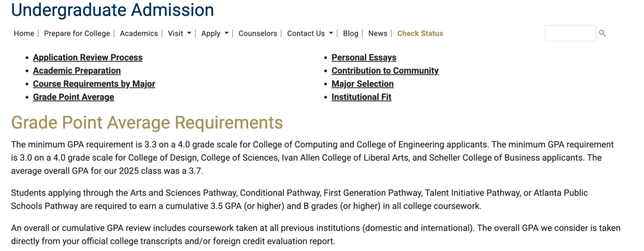Screen dimensions: 644x251
Task: Expand the Visit dropdown arrow
Action: pyautogui.click(x=190, y=33)
